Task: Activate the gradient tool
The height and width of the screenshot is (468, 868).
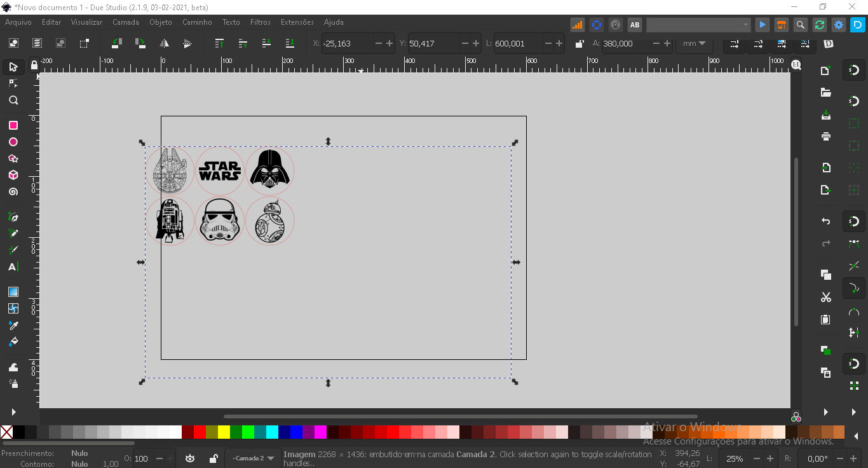Action: pos(13,292)
